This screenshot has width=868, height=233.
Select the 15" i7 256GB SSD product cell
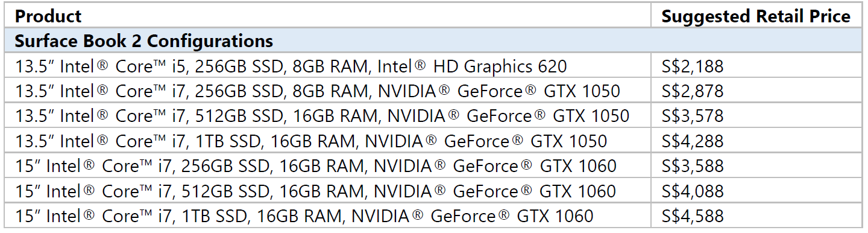(327, 166)
